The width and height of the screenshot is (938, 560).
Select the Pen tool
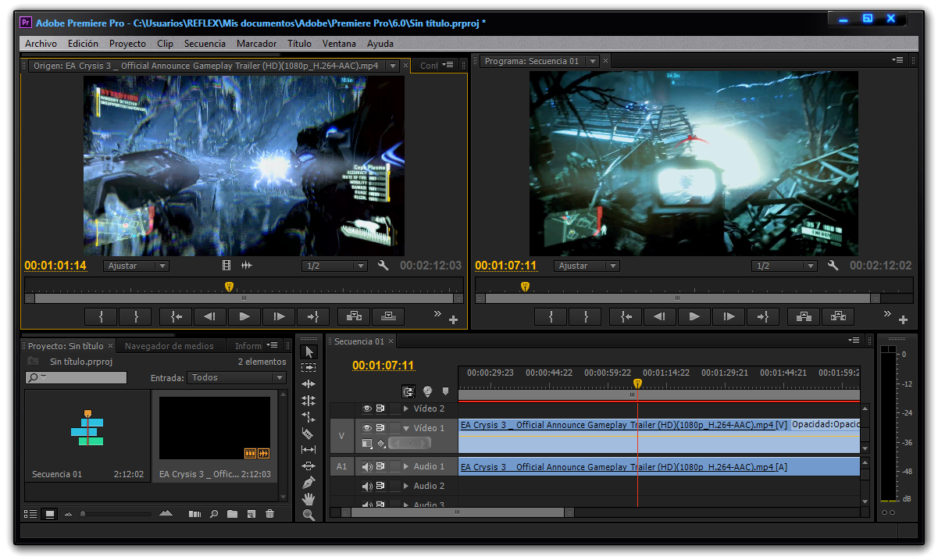pyautogui.click(x=309, y=483)
